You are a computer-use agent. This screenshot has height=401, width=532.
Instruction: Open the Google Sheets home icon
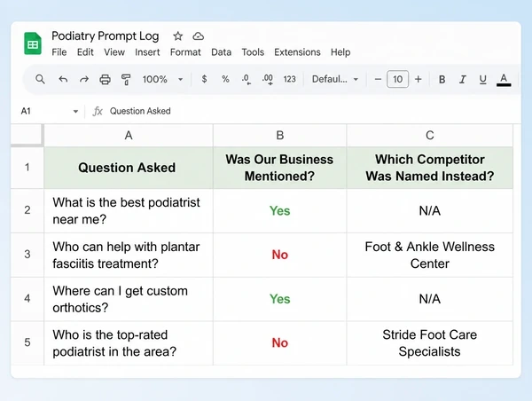click(33, 43)
